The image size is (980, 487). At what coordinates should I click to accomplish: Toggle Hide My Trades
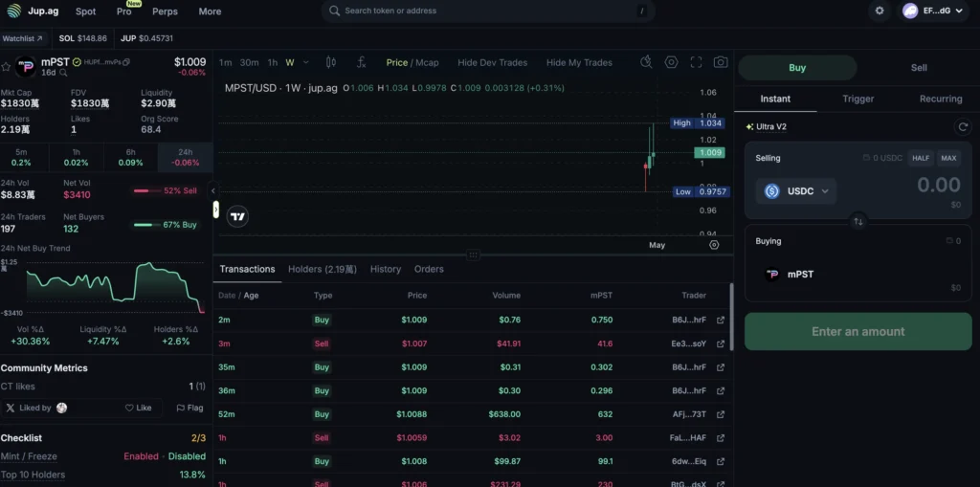point(579,62)
